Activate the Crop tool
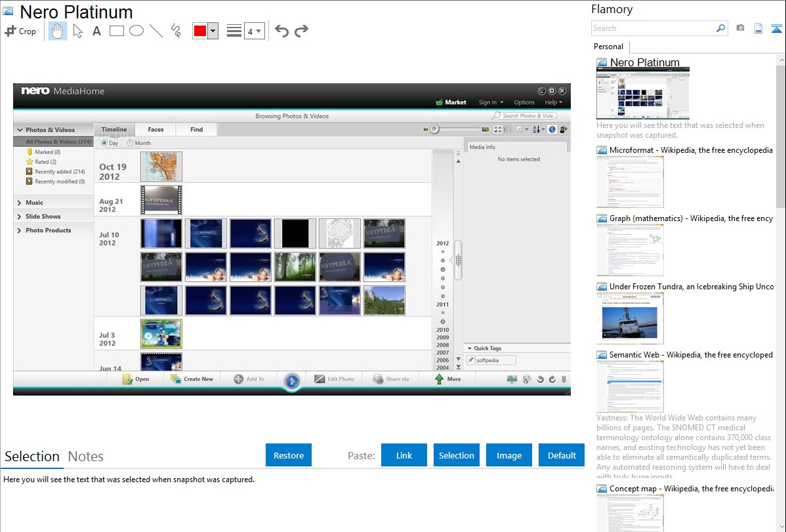This screenshot has height=532, width=786. pyautogui.click(x=20, y=31)
